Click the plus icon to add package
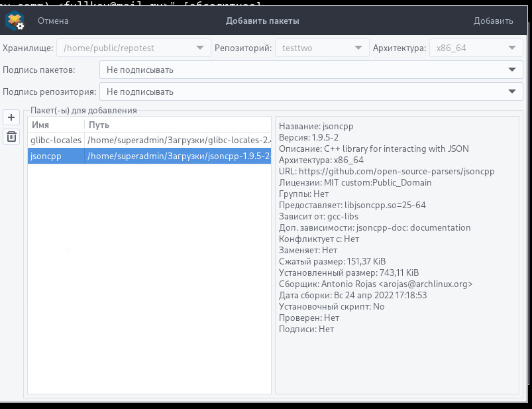Viewport: 532px width, 409px height. click(11, 118)
